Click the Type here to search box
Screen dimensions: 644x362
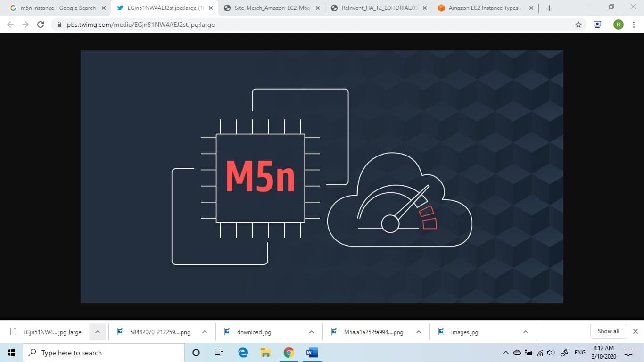[x=104, y=353]
